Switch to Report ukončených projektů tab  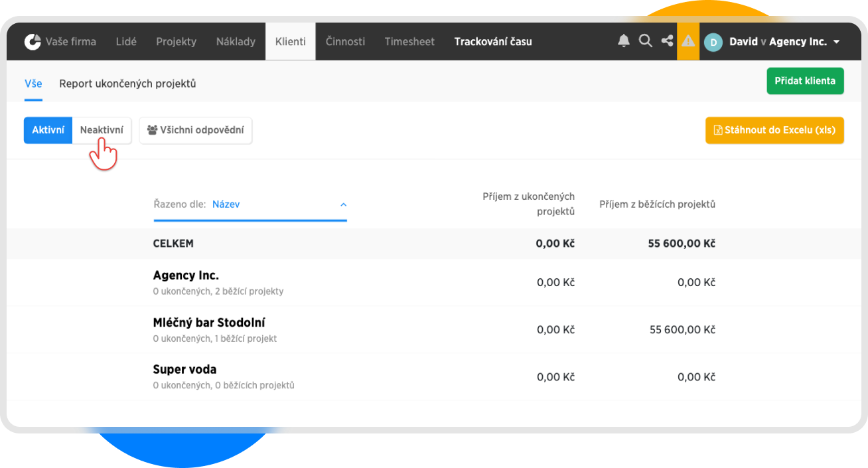127,84
